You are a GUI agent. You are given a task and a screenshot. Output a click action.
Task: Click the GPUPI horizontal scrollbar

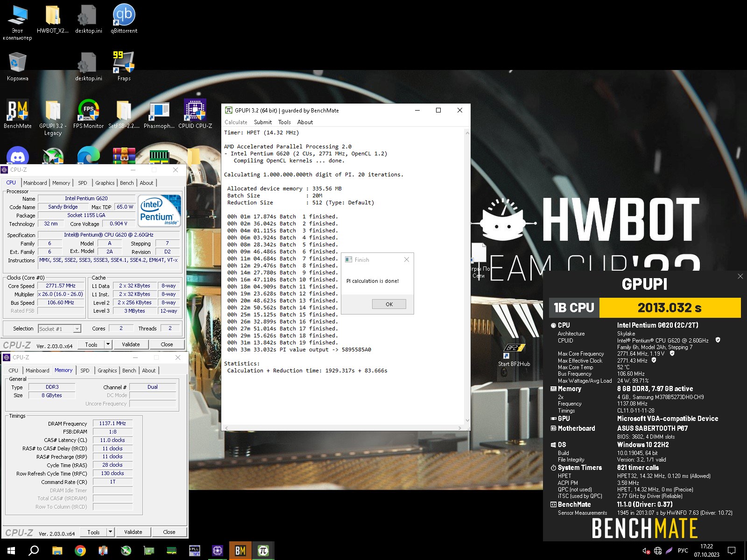pyautogui.click(x=343, y=427)
